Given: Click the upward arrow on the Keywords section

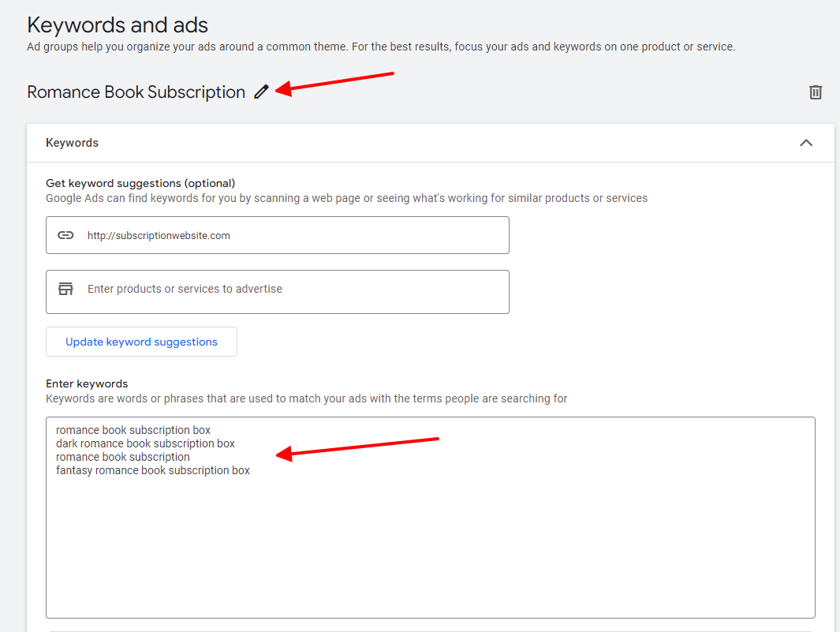Looking at the screenshot, I should click(806, 143).
